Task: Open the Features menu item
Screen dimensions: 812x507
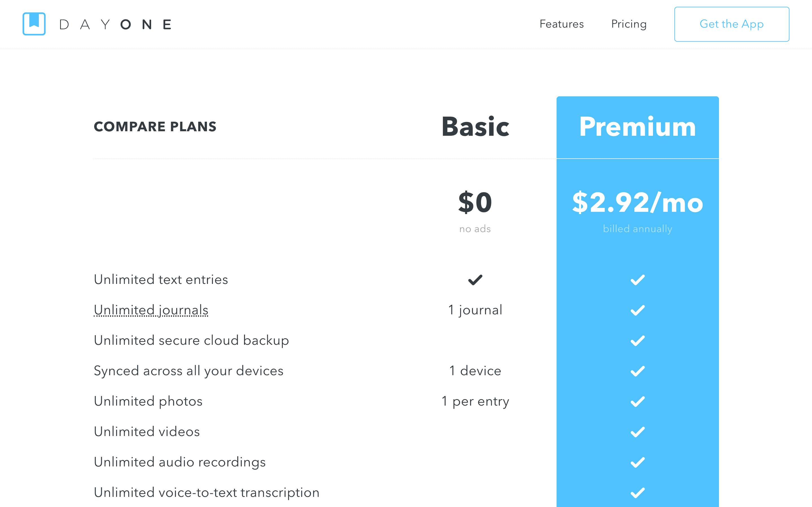Action: pos(561,24)
